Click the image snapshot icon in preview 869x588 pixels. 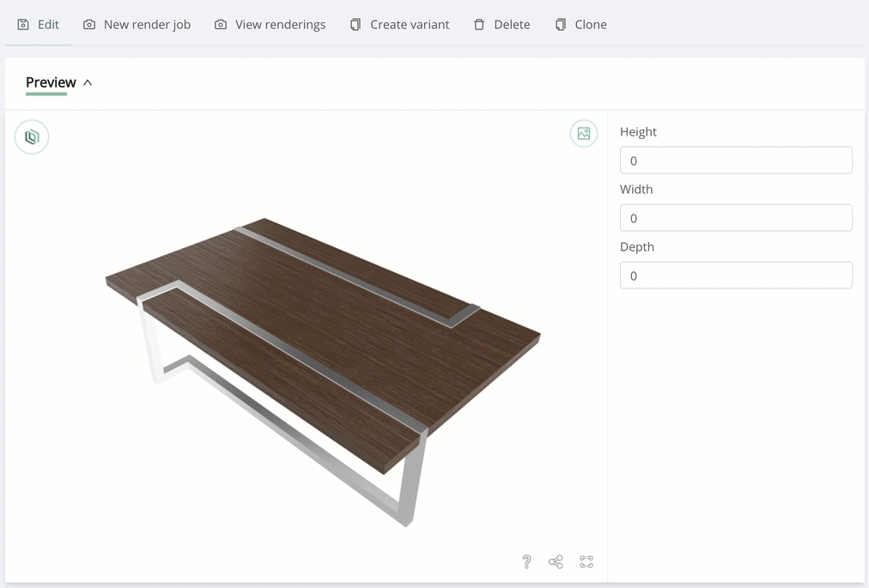pos(584,133)
